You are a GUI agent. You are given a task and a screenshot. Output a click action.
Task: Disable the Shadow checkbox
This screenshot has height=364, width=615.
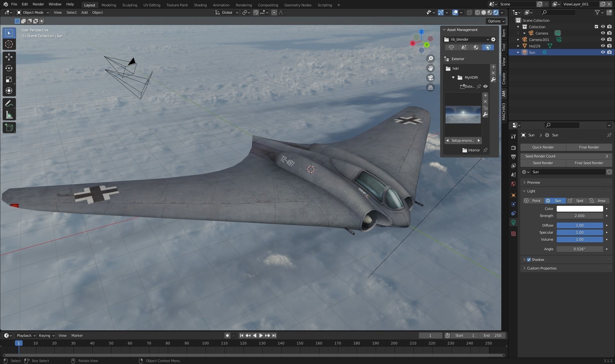pyautogui.click(x=529, y=260)
